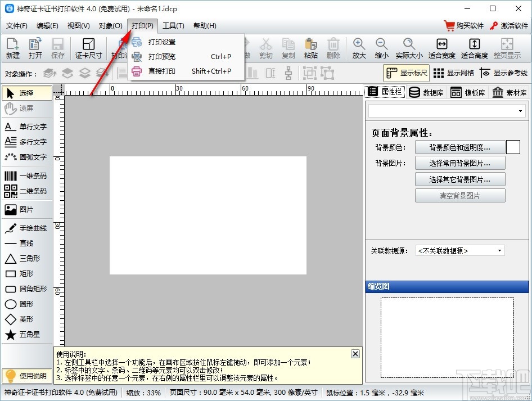Click the 选择常用背景图片... button
The image size is (532, 401).
[460, 163]
